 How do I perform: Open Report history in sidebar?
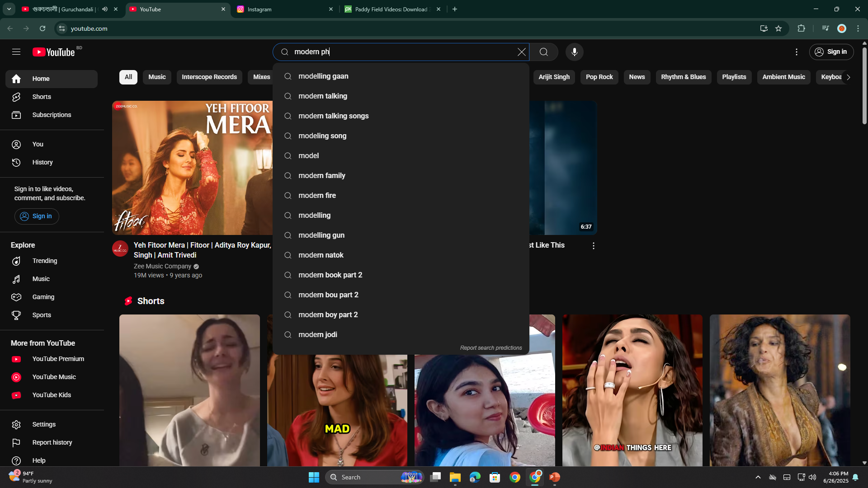52,442
